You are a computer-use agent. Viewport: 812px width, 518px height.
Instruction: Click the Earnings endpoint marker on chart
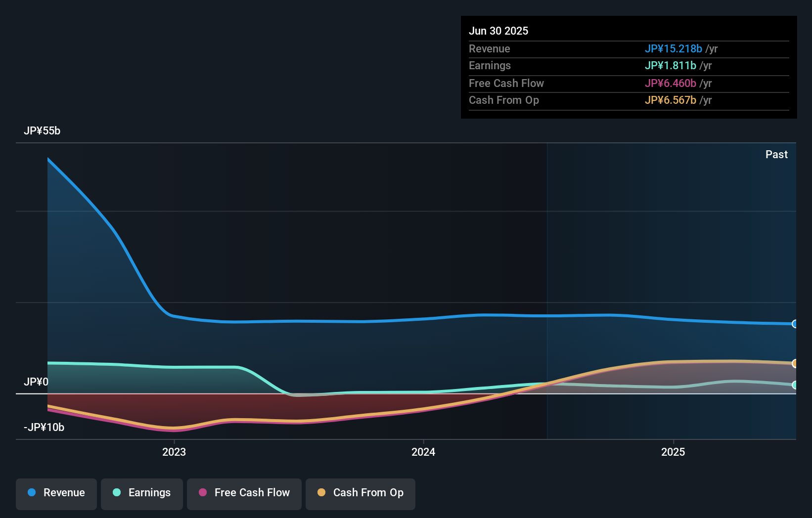click(795, 385)
